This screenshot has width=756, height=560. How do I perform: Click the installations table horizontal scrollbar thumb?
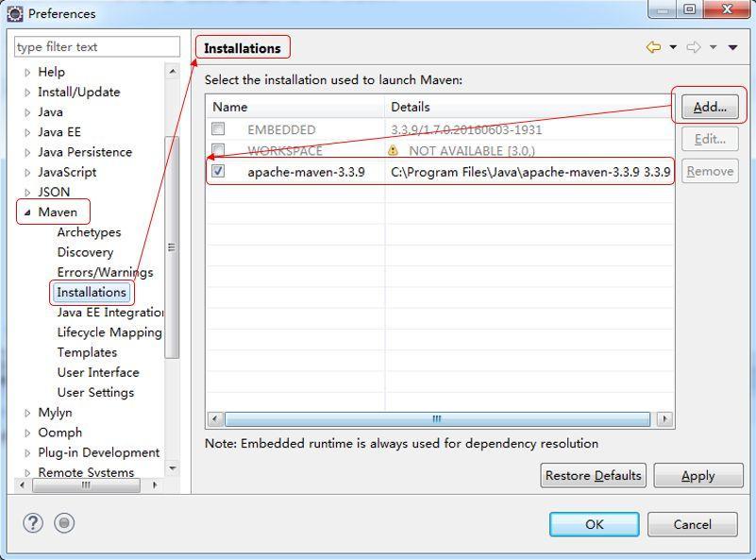click(x=437, y=418)
